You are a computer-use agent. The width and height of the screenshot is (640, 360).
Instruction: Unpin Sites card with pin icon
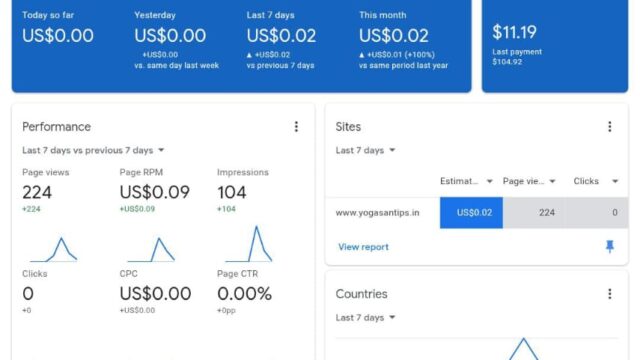coord(610,247)
